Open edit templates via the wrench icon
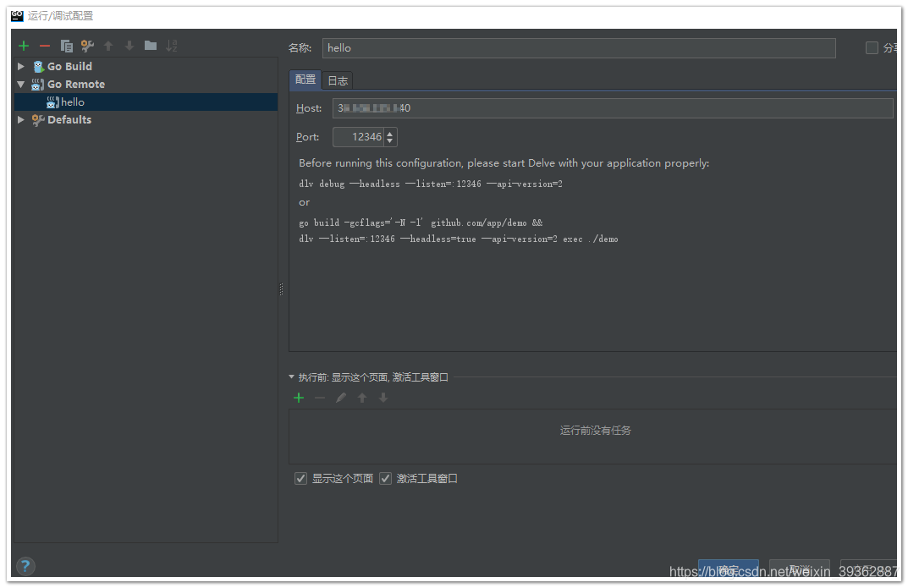 [86, 45]
